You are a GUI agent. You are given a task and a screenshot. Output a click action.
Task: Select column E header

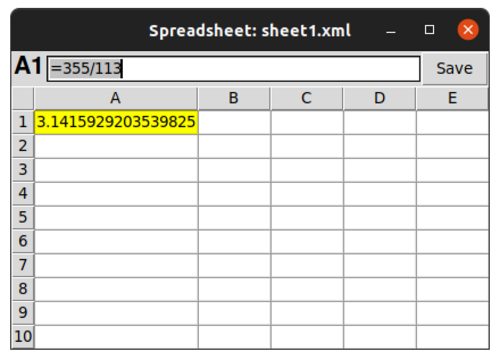pos(452,98)
